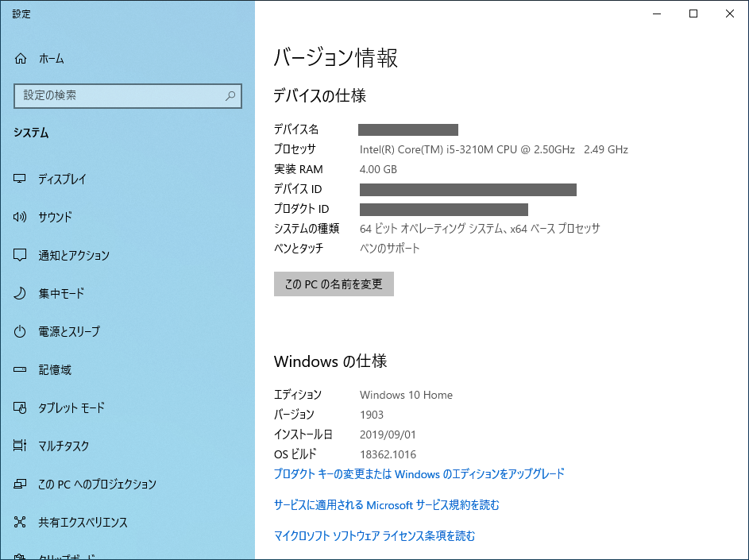Viewport: 749px width, 560px height.
Task: Click OS build 18362.1016 value
Action: [x=388, y=454]
